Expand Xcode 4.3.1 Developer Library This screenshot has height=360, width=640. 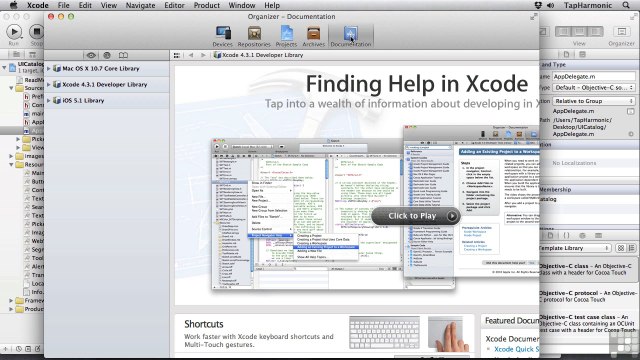tap(49, 84)
